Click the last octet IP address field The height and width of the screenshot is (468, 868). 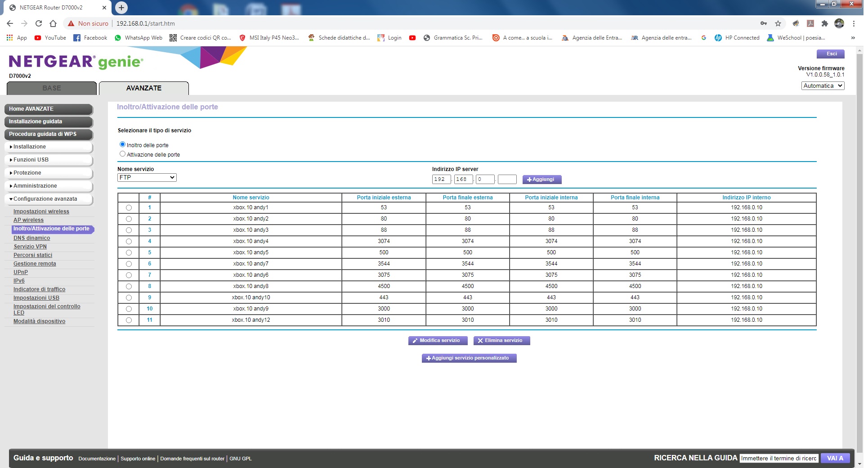(507, 180)
